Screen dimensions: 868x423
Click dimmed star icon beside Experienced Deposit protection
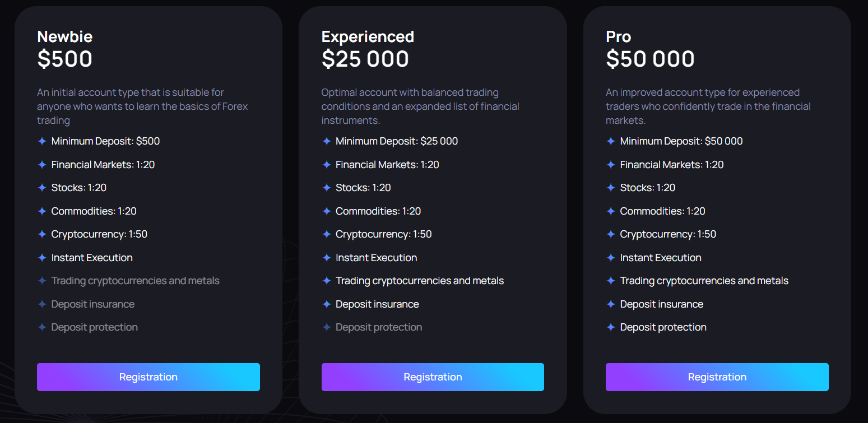coord(327,327)
